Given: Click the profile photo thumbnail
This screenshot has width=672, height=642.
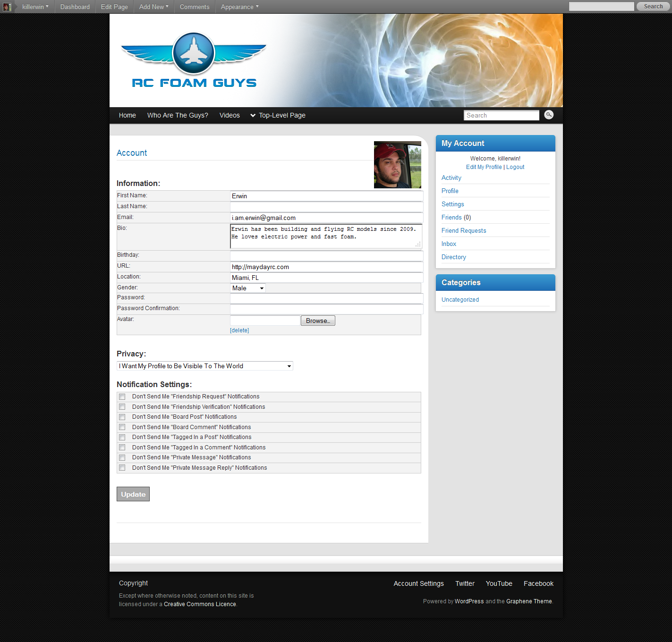Looking at the screenshot, I should click(397, 165).
